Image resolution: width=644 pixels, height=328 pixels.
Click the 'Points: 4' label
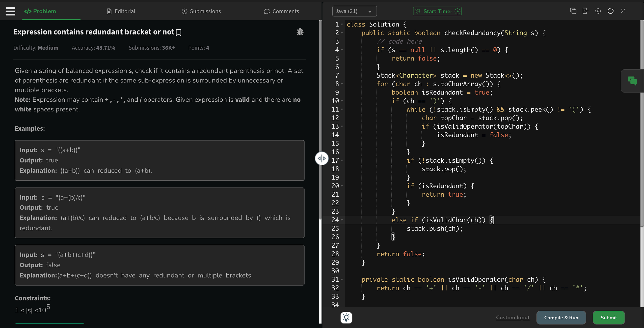pos(198,48)
